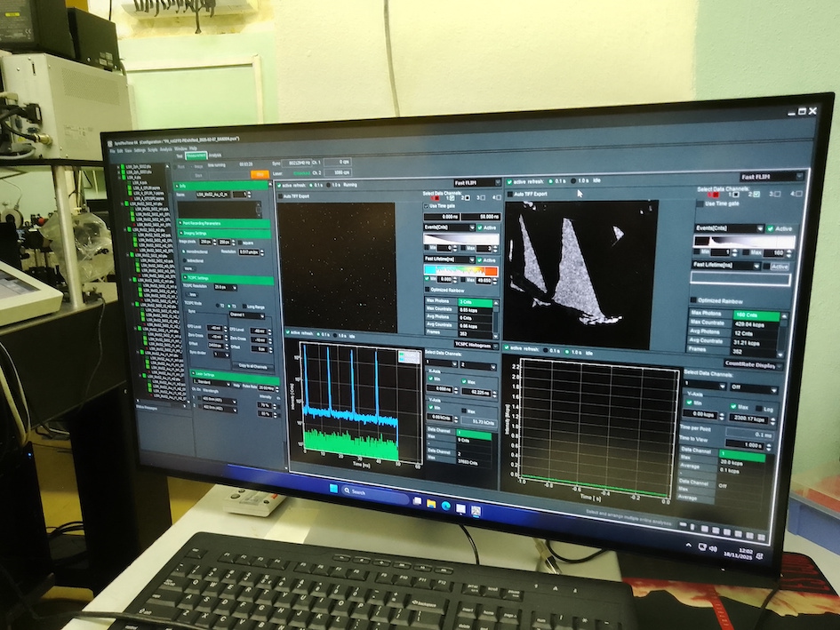Toggle Auto TIFF Export on right image panel

click(510, 193)
